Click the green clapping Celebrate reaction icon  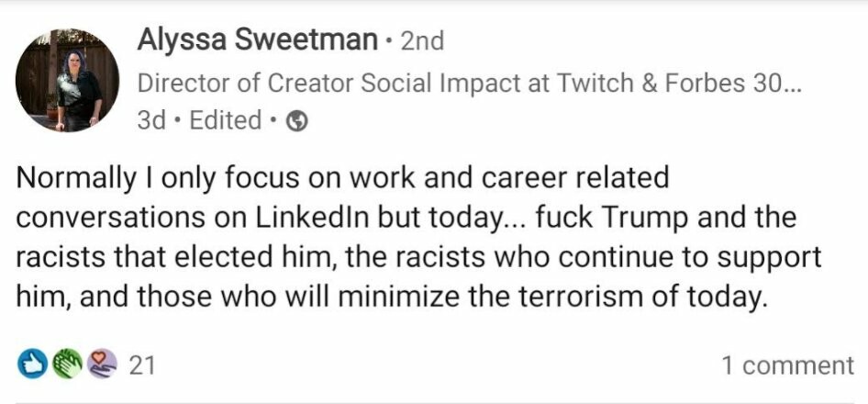[66, 365]
